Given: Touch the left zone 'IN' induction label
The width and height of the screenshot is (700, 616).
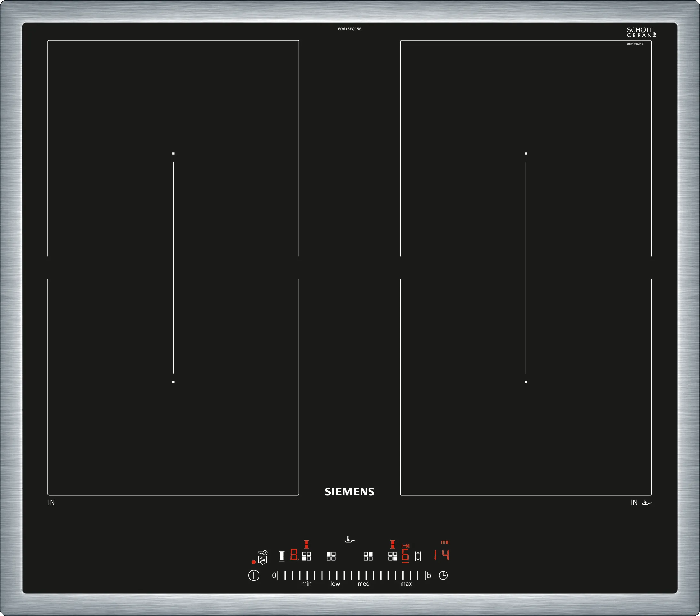Looking at the screenshot, I should click(x=52, y=503).
